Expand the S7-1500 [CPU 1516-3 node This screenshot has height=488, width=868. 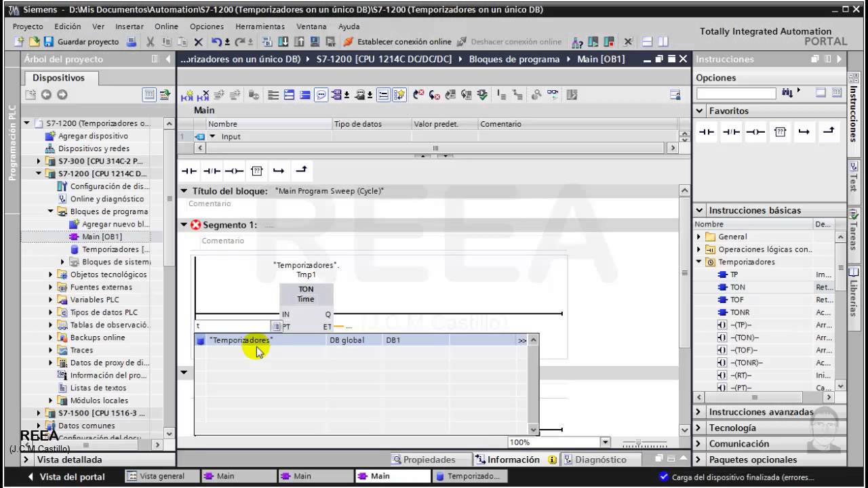coord(39,413)
